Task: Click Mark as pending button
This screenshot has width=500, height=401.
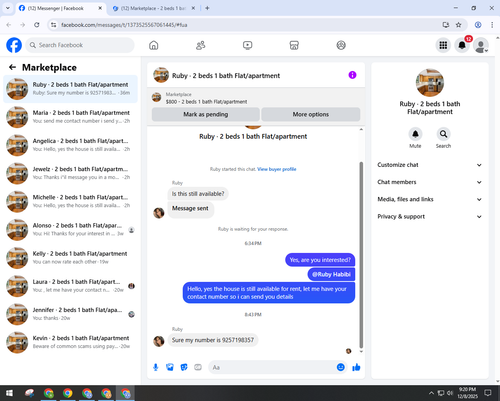Action: (206, 114)
